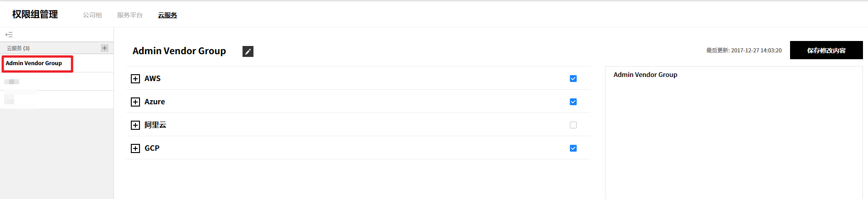Edit the Admin Vendor Group name
The height and width of the screenshot is (199, 868).
point(248,51)
